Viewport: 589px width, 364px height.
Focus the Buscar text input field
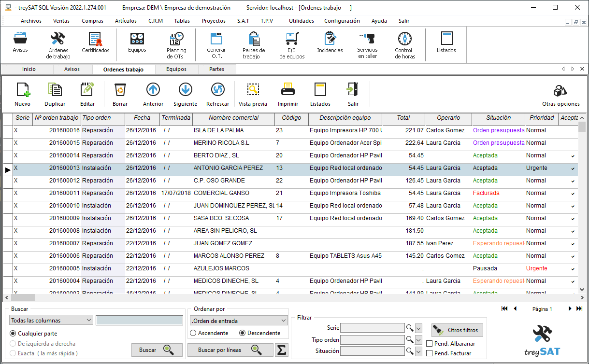click(x=139, y=320)
